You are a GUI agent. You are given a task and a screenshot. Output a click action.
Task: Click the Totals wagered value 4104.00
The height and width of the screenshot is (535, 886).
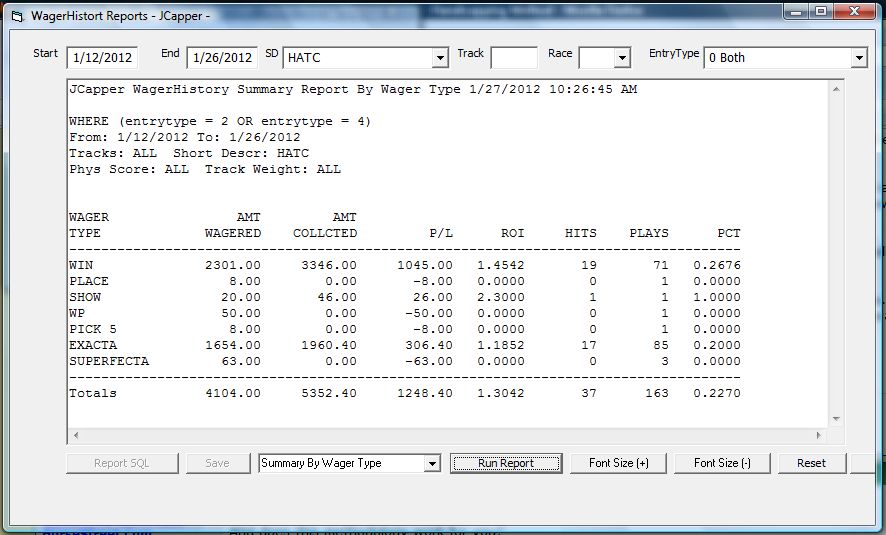[x=233, y=393]
